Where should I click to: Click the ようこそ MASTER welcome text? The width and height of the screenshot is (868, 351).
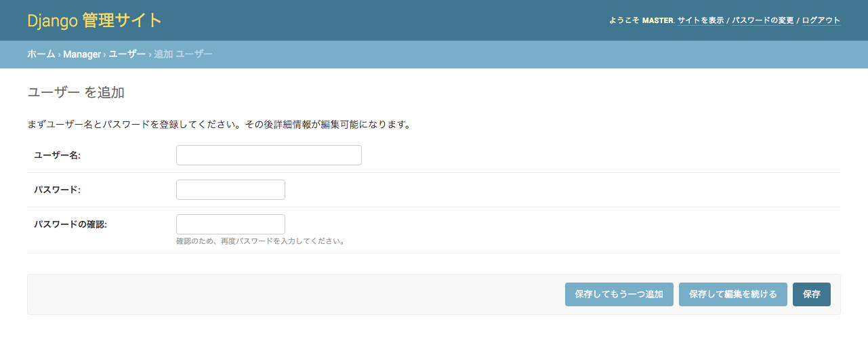[640, 20]
